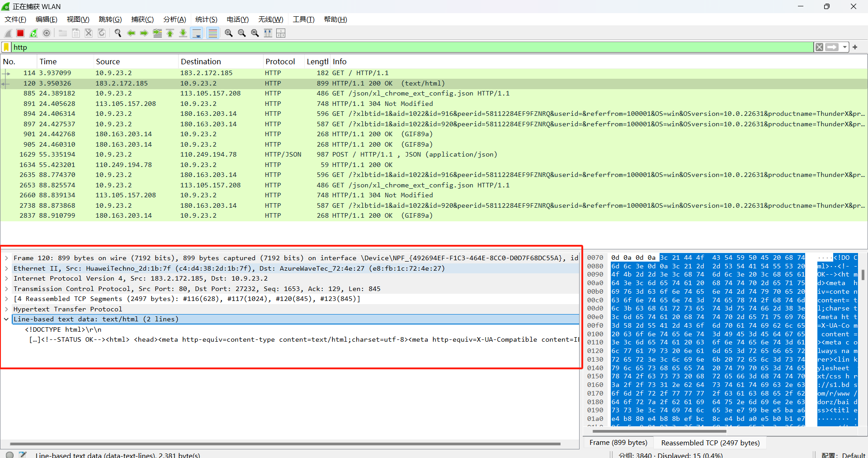This screenshot has height=458, width=868.
Task: Open the 编辑(E) menu
Action: click(x=47, y=19)
